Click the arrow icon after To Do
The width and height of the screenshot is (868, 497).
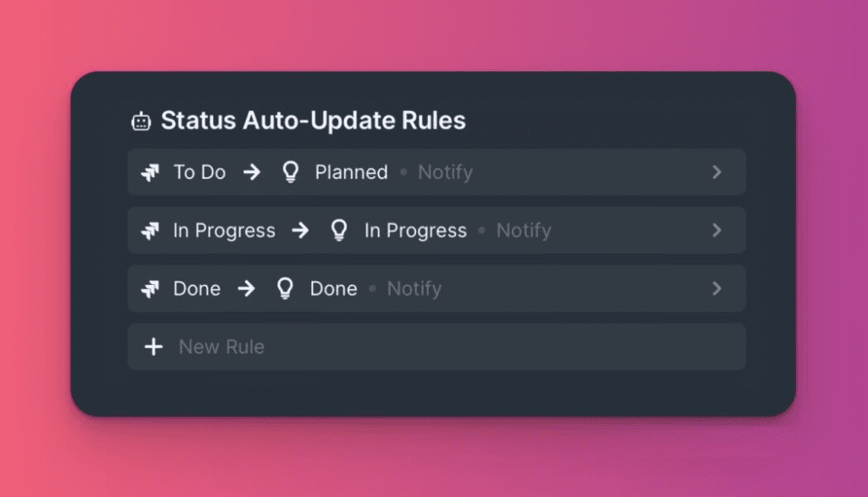(x=252, y=172)
